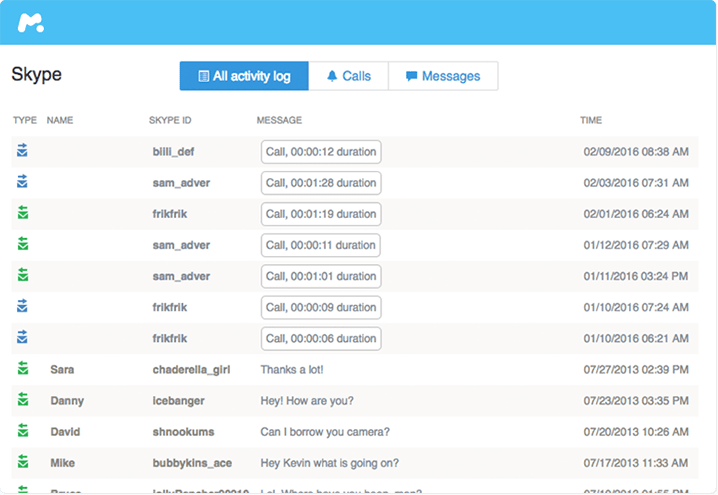Select the message 'Can I borrow you camera?'
Image resolution: width=718 pixels, height=495 pixels.
coord(325,432)
